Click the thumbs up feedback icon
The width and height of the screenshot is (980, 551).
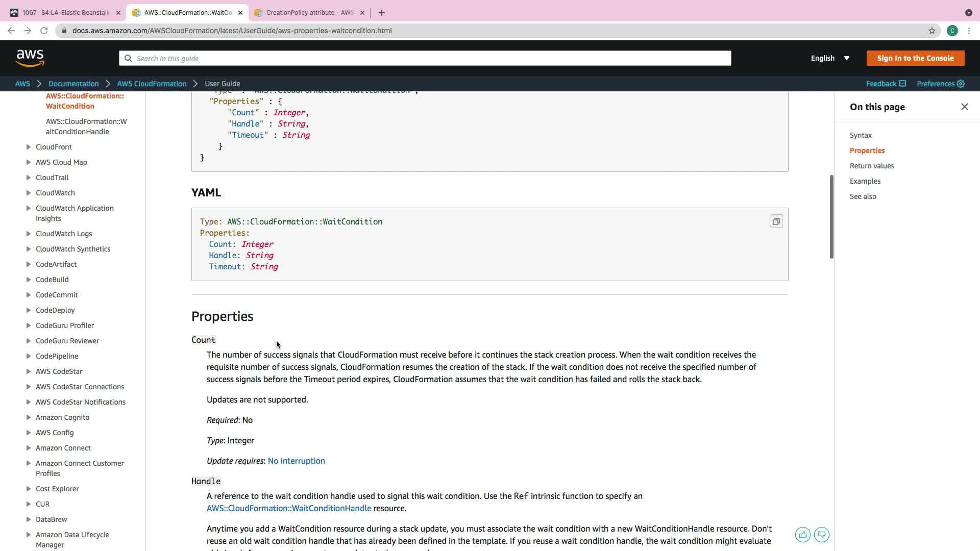click(802, 535)
